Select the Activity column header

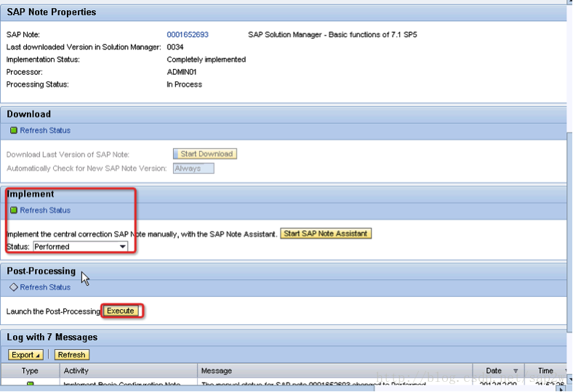(x=128, y=371)
